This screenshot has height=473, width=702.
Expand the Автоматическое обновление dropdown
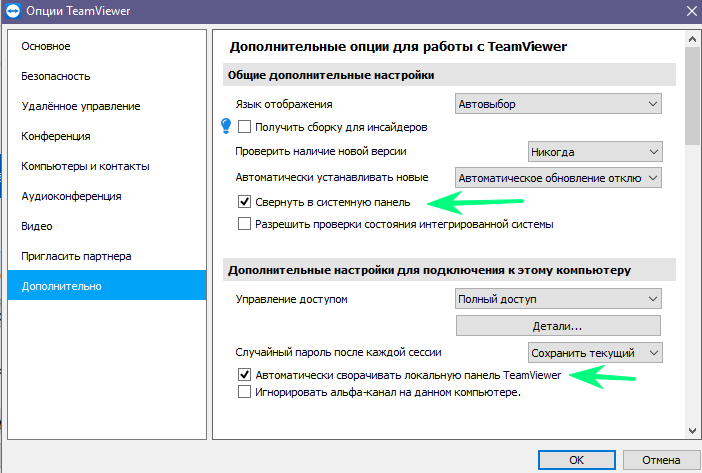tap(558, 178)
